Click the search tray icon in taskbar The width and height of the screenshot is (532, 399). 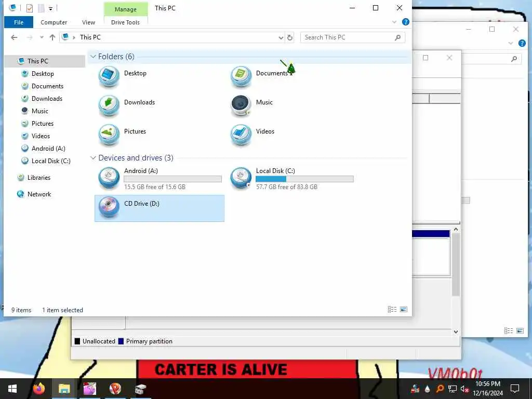[440, 389]
